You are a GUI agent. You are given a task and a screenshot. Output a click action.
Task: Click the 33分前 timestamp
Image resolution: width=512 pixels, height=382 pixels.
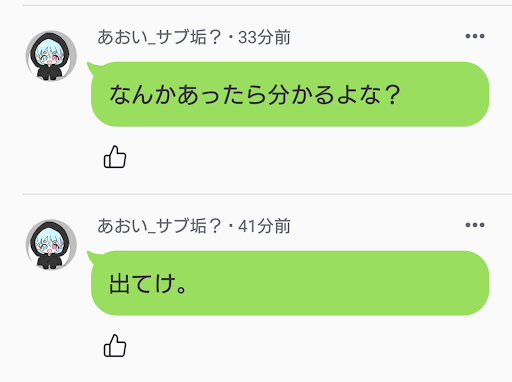(x=264, y=37)
